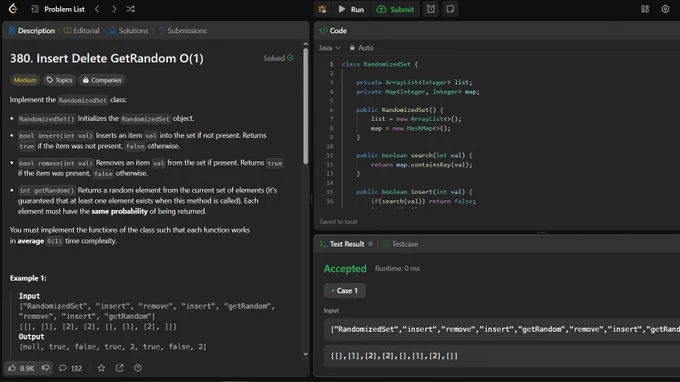Image resolution: width=680 pixels, height=382 pixels.
Task: Dislike the problem with thumbs down
Action: click(x=46, y=368)
